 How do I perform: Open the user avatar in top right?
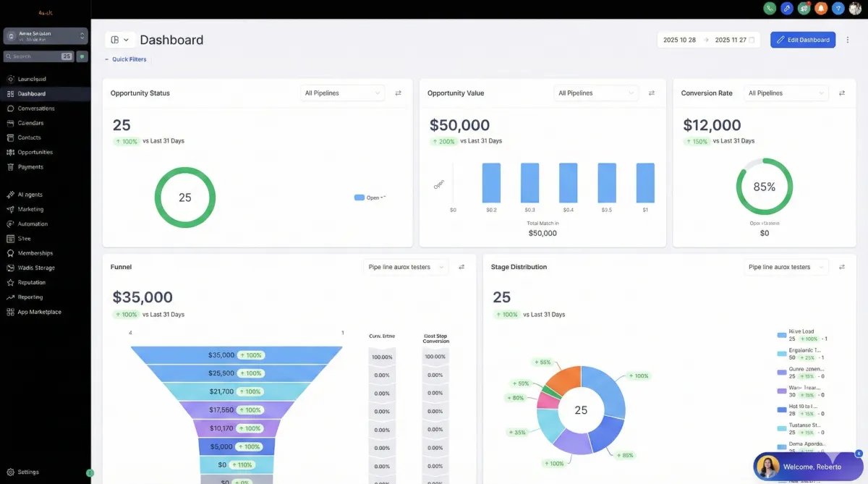856,9
